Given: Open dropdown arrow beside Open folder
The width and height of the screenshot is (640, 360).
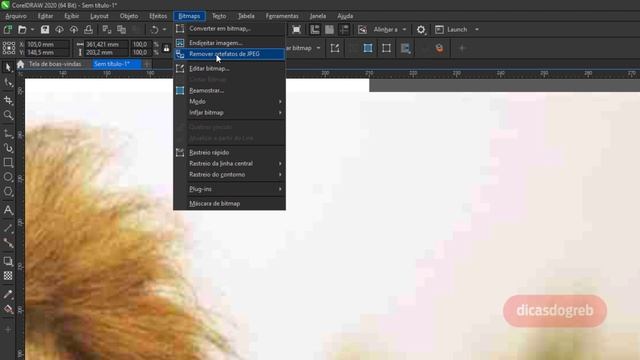Looking at the screenshot, I should [32, 29].
